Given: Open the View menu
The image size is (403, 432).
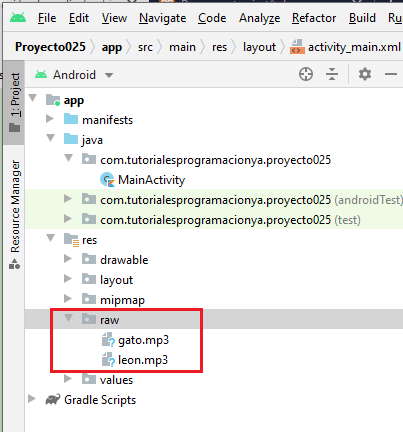Looking at the screenshot, I should coord(114,18).
